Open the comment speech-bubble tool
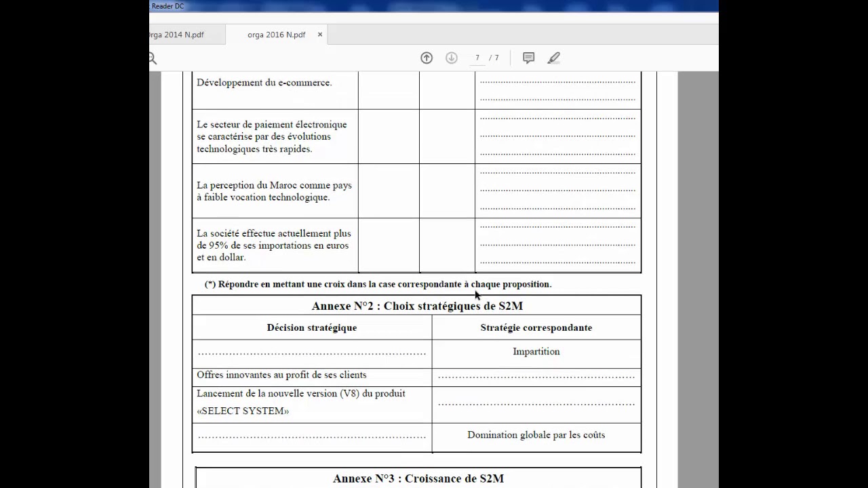The width and height of the screenshot is (868, 488). coord(529,58)
